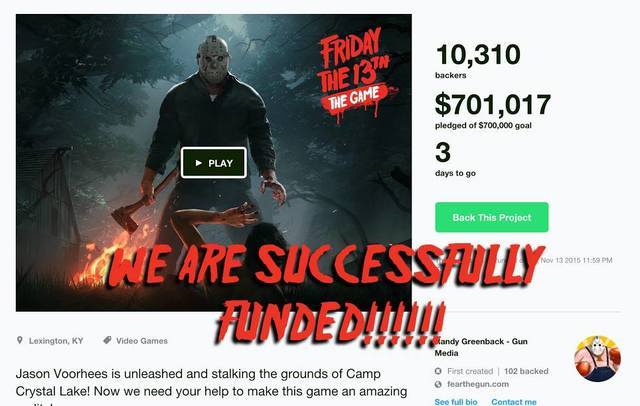Click the 10,310 backers count
Image resolution: width=640 pixels, height=406 pixels.
click(478, 60)
